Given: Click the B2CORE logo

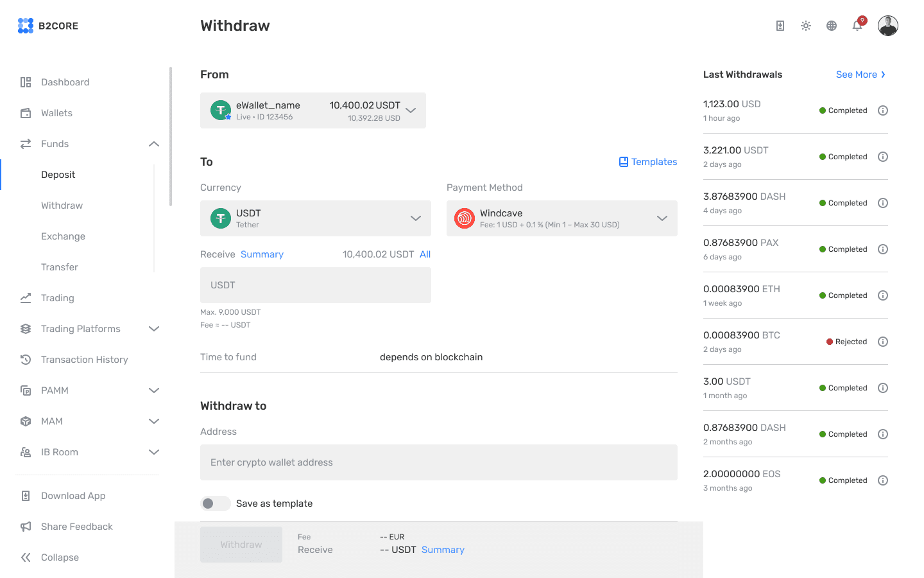Looking at the screenshot, I should click(x=48, y=26).
